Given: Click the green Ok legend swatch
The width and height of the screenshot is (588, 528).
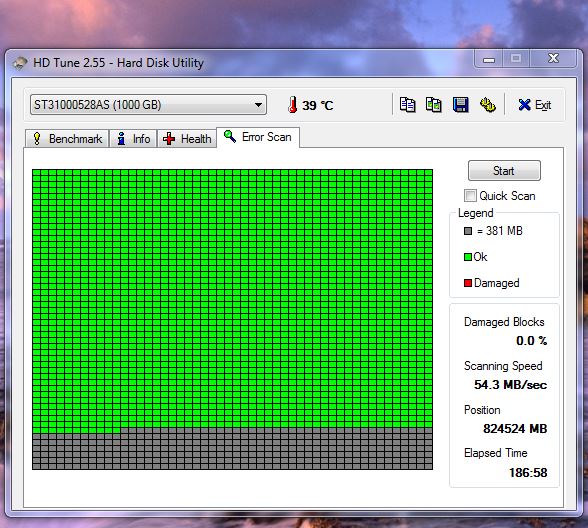Looking at the screenshot, I should [468, 257].
